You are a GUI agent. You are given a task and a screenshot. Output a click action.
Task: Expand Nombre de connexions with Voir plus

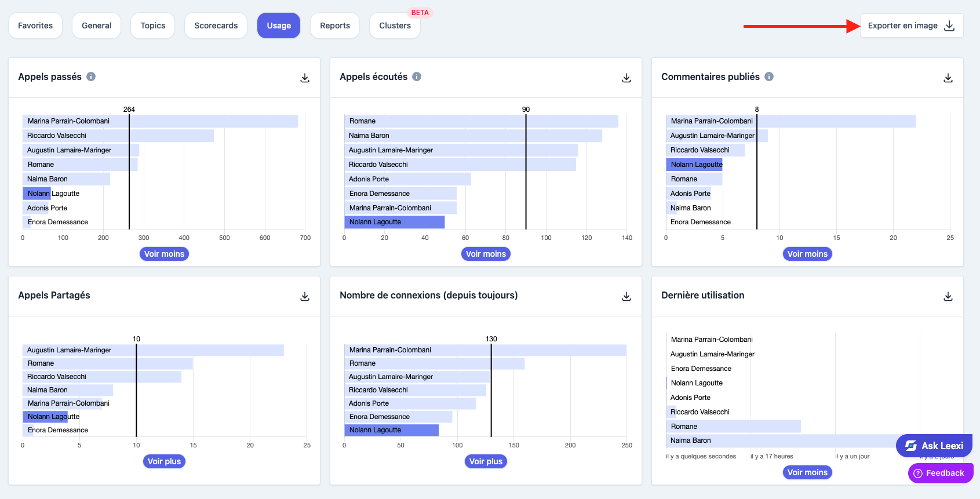(x=486, y=461)
